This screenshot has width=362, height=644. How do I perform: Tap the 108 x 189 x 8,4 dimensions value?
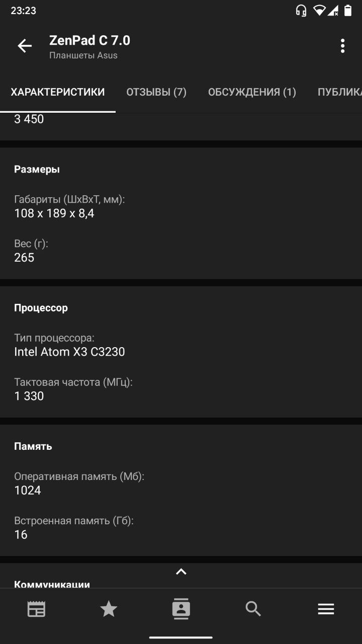54,213
